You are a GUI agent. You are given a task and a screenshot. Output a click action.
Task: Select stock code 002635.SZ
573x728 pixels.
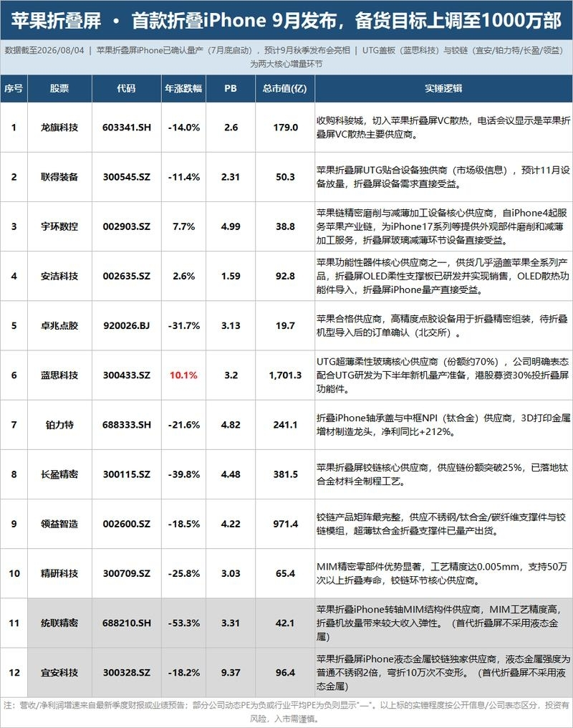127,277
